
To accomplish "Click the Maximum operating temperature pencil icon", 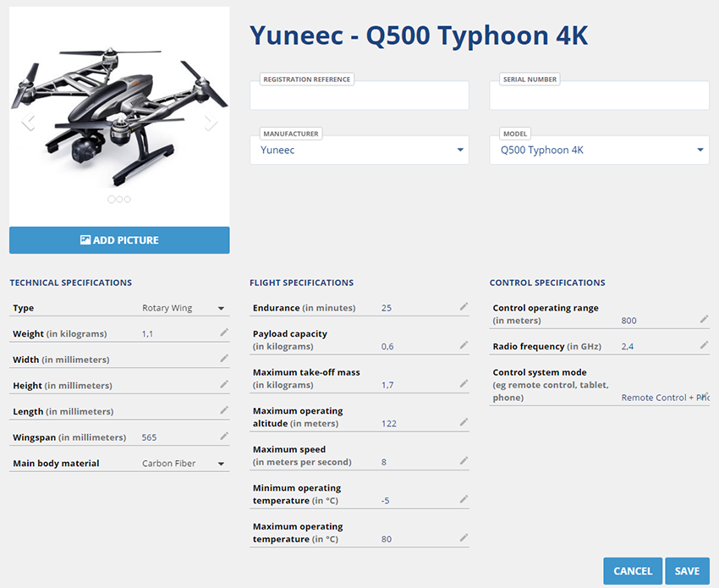I will [464, 537].
